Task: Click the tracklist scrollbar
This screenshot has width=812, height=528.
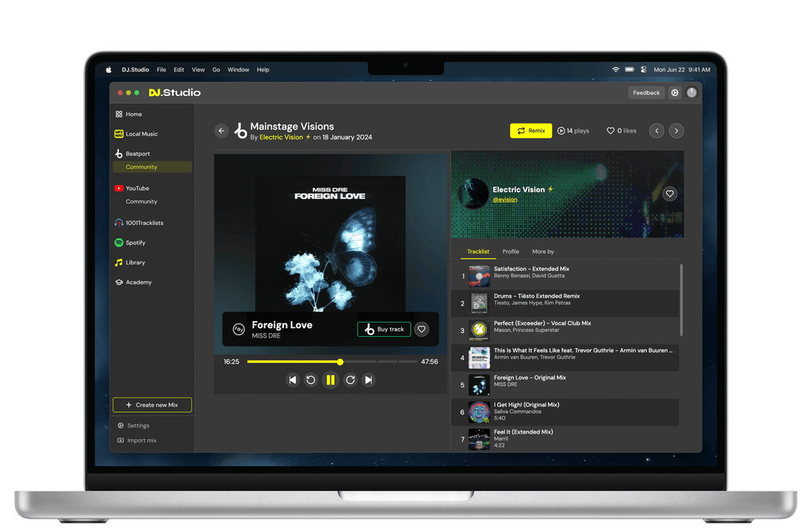Action: click(681, 300)
